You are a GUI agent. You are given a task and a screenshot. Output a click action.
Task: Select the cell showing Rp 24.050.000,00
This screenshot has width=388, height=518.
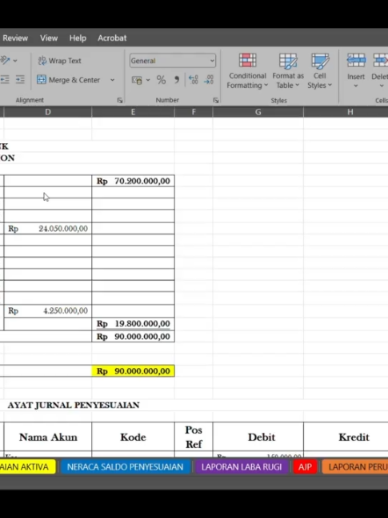pos(48,229)
